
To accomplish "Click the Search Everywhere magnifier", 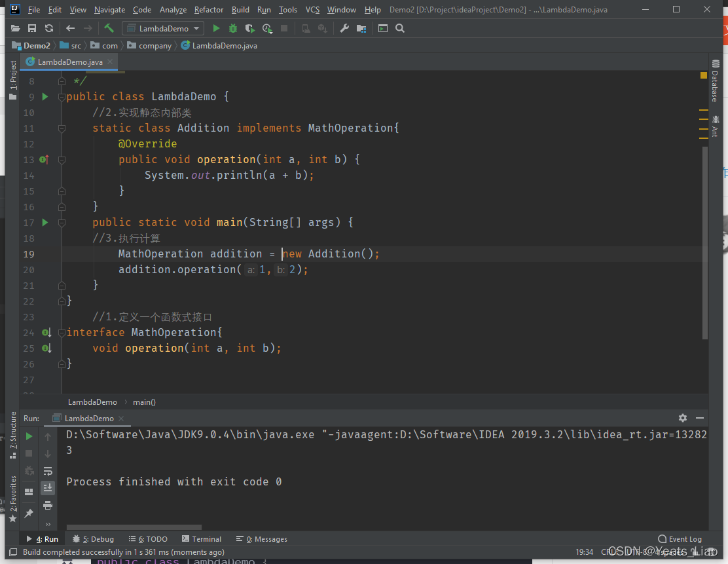I will (x=400, y=28).
